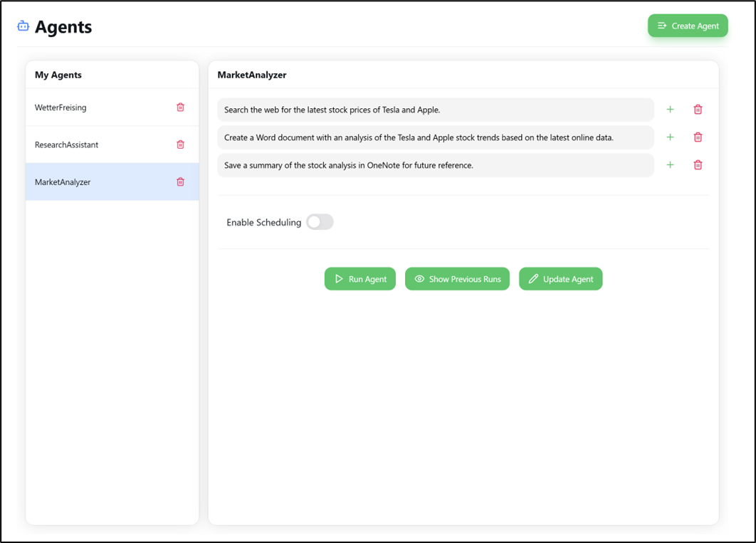Add a step after the Word document task
The height and width of the screenshot is (543, 756).
670,137
